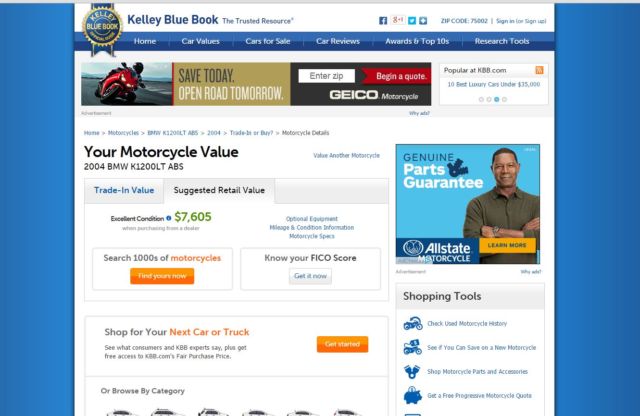Click the Get started button

(x=342, y=344)
